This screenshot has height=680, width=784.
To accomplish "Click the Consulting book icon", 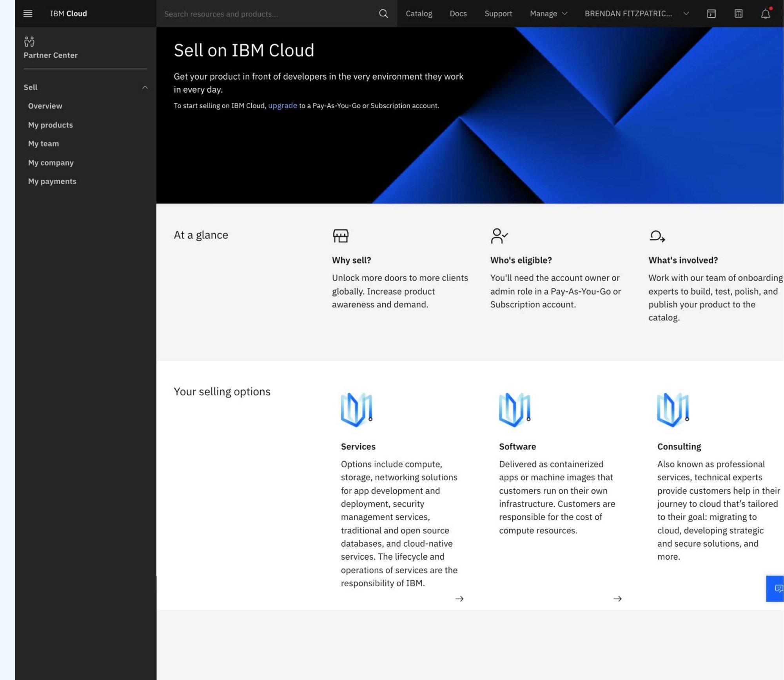I will 673,409.
